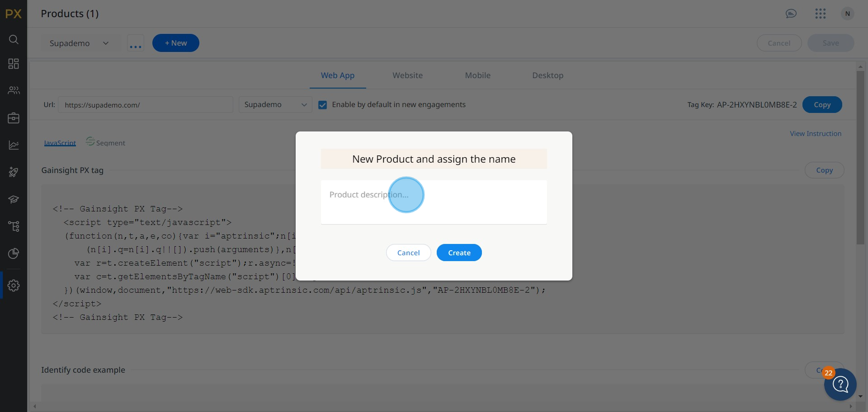868x412 pixels.
Task: Open the engagements rocket icon
Action: point(14,172)
